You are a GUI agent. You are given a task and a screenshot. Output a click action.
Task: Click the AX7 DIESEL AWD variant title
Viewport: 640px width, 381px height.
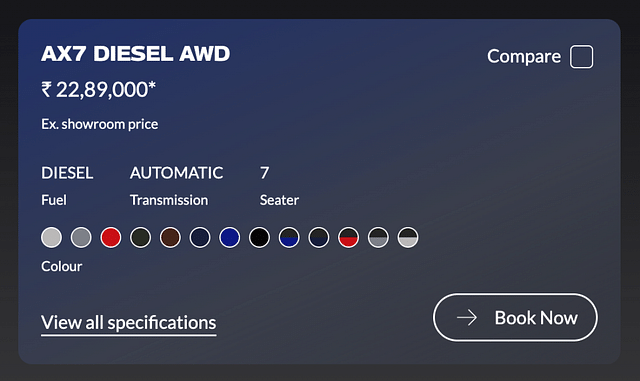[x=136, y=53]
